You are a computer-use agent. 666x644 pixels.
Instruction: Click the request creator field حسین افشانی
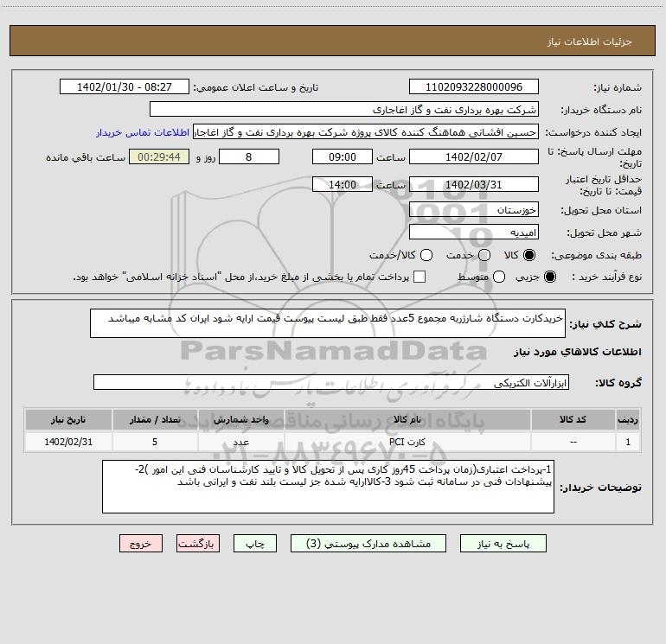pyautogui.click(x=366, y=132)
